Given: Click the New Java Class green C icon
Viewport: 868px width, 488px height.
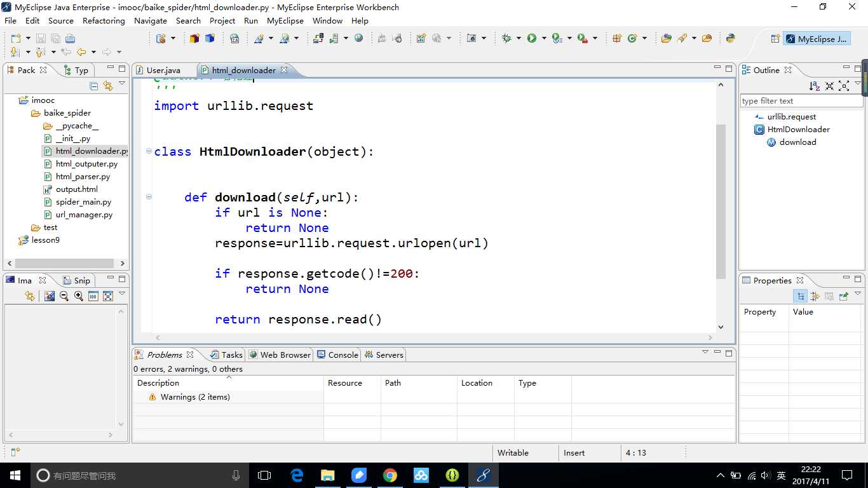Looking at the screenshot, I should pyautogui.click(x=632, y=39).
